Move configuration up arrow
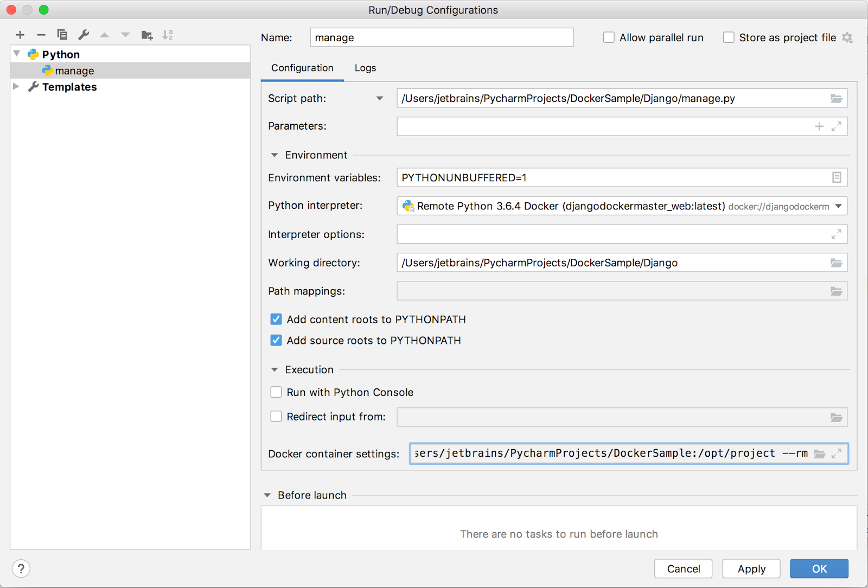Viewport: 868px width, 588px height. (x=105, y=35)
